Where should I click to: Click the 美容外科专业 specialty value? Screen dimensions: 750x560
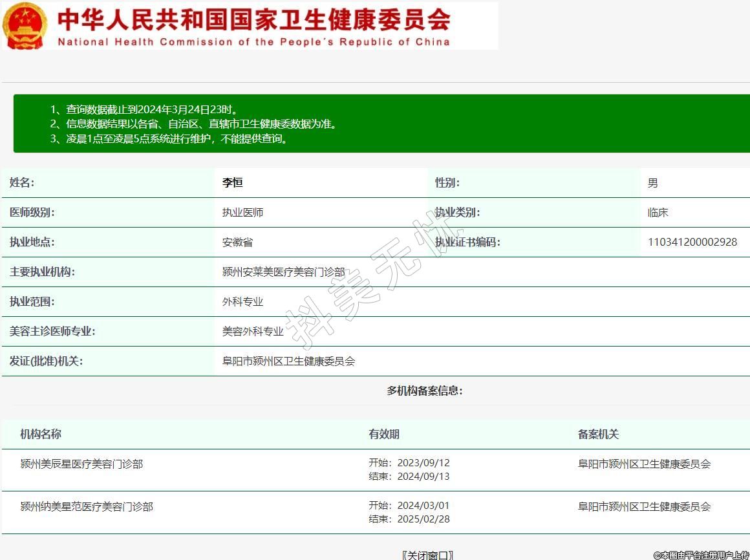[253, 332]
